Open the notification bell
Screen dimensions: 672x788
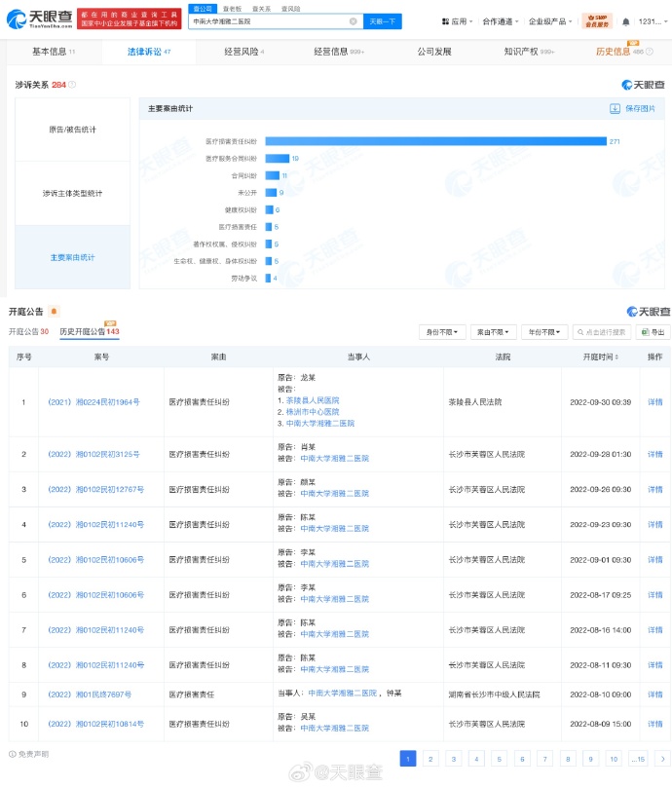(x=626, y=21)
